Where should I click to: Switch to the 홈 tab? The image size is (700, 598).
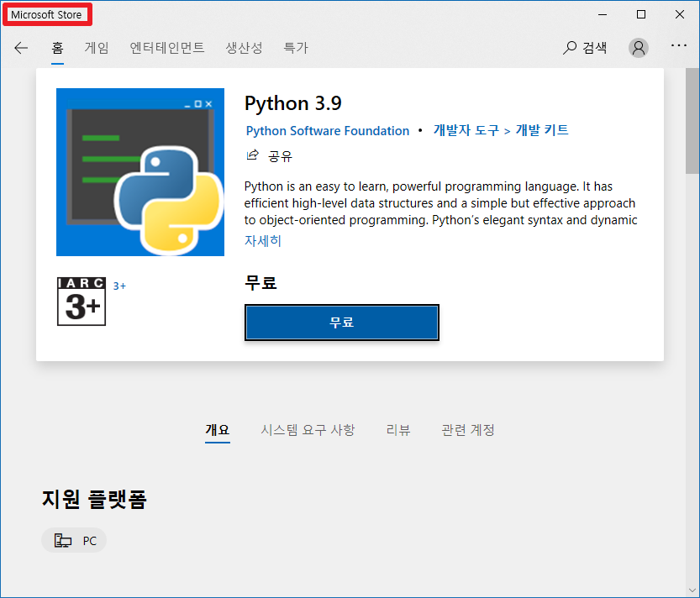(57, 48)
